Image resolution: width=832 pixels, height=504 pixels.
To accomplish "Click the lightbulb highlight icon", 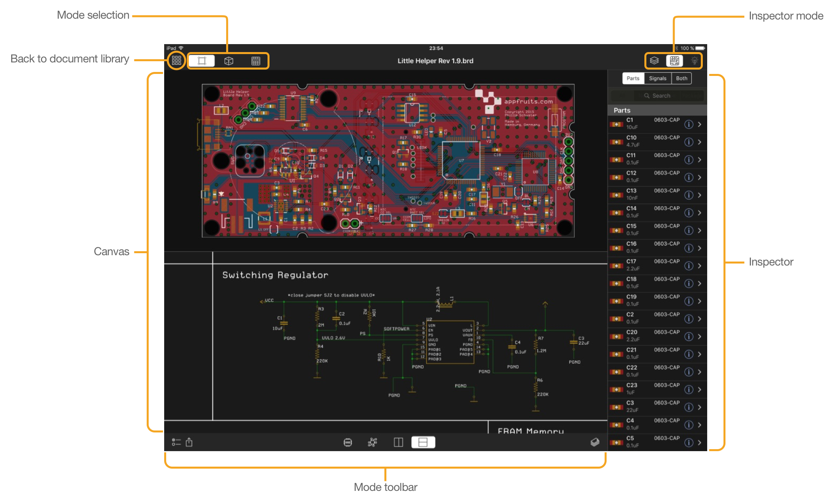I will coord(694,61).
